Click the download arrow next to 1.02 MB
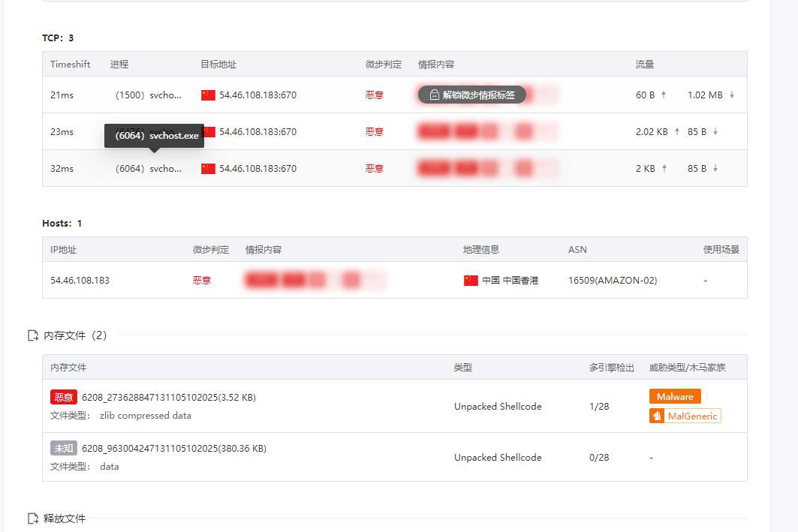 click(x=731, y=95)
